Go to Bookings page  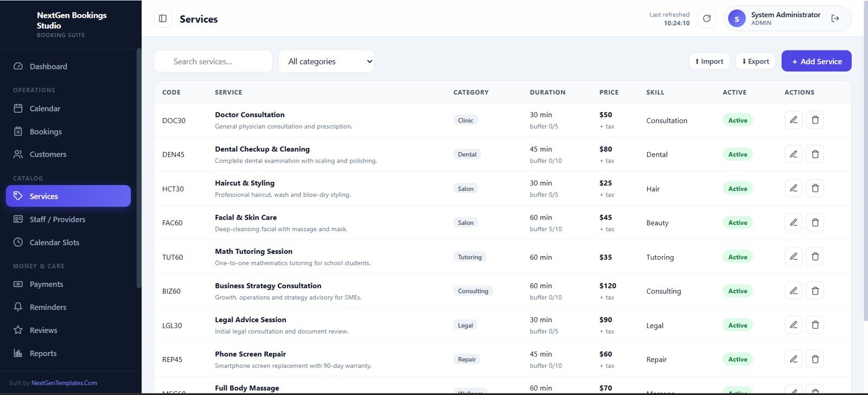tap(68, 131)
